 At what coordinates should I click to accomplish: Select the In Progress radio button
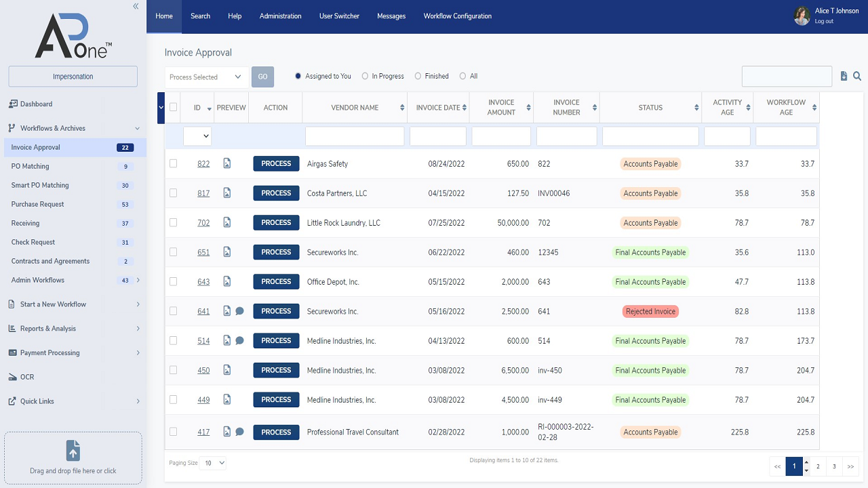[x=366, y=77]
